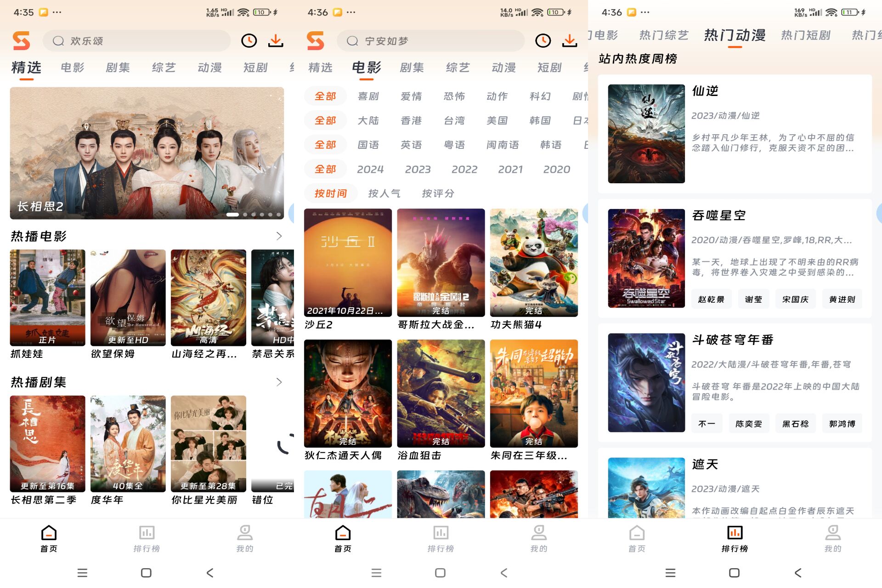Tap download icon next to 宁安如梦 search
882x588 pixels.
coord(570,41)
